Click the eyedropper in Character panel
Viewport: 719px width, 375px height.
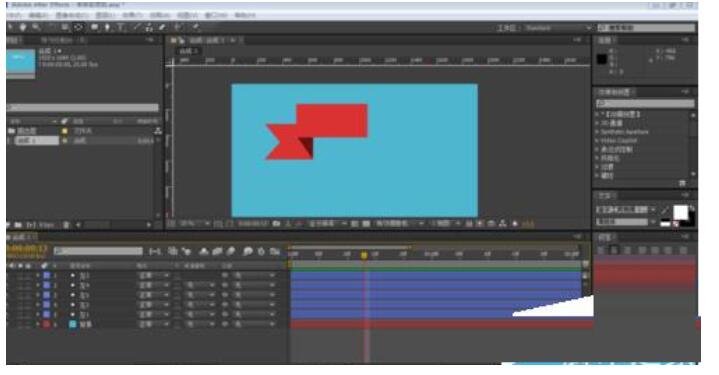click(664, 210)
